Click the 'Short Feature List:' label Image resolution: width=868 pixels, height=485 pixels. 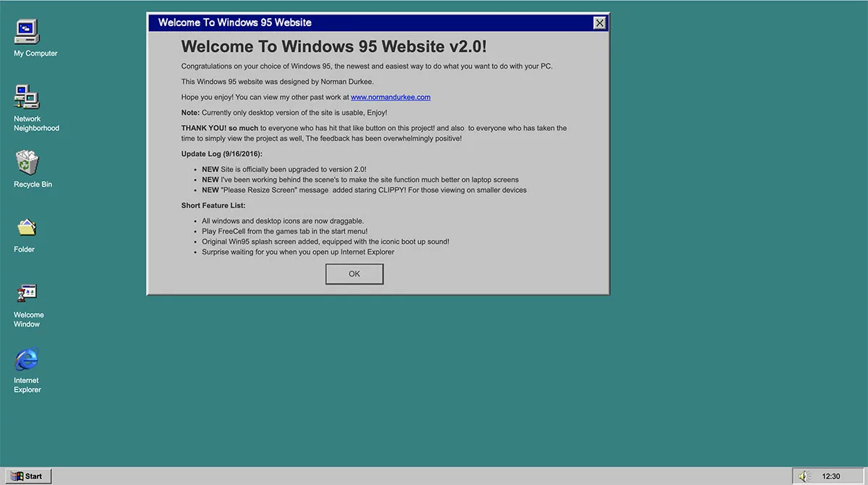(213, 206)
